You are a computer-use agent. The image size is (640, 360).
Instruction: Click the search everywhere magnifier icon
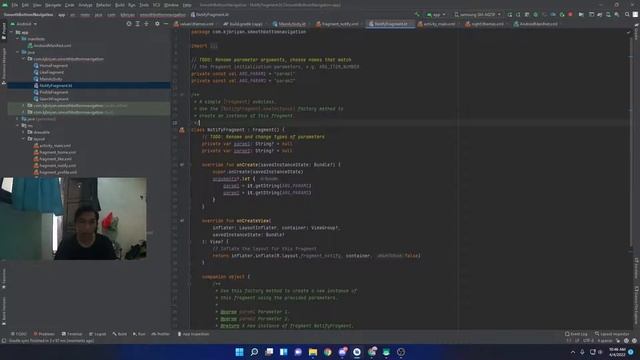pos(627,15)
